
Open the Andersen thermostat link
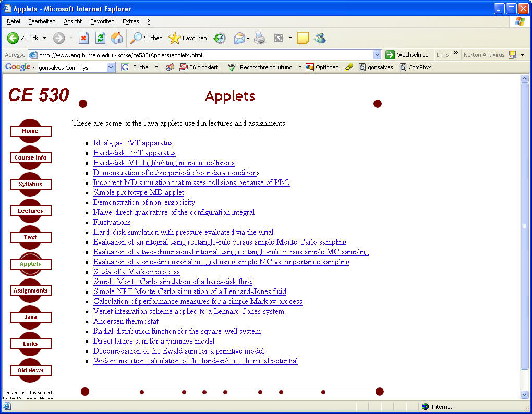click(x=126, y=321)
